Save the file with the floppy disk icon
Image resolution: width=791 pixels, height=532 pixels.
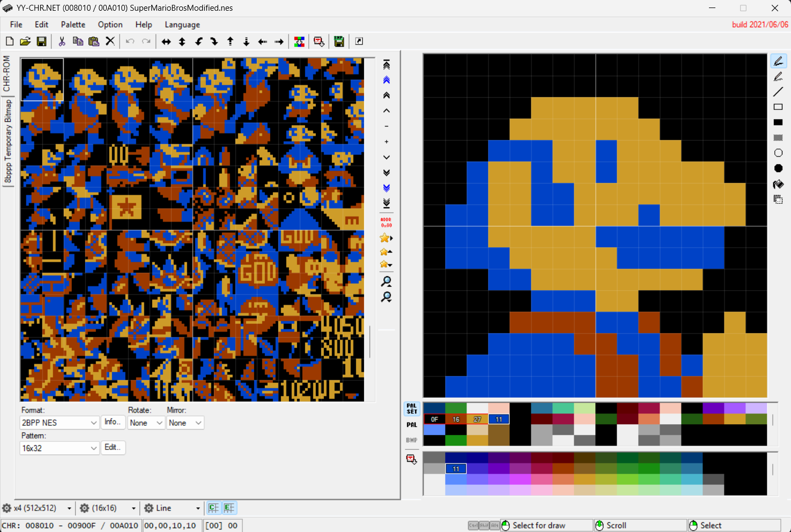tap(41, 41)
